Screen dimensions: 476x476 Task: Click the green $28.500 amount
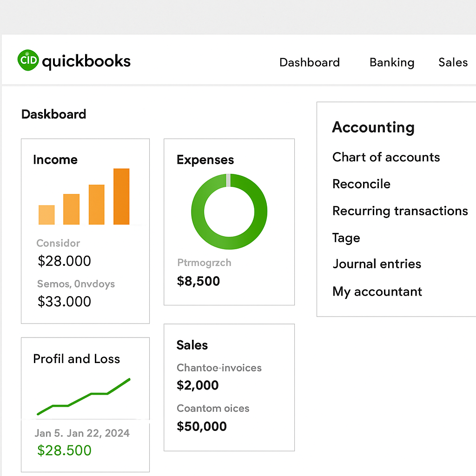(64, 450)
